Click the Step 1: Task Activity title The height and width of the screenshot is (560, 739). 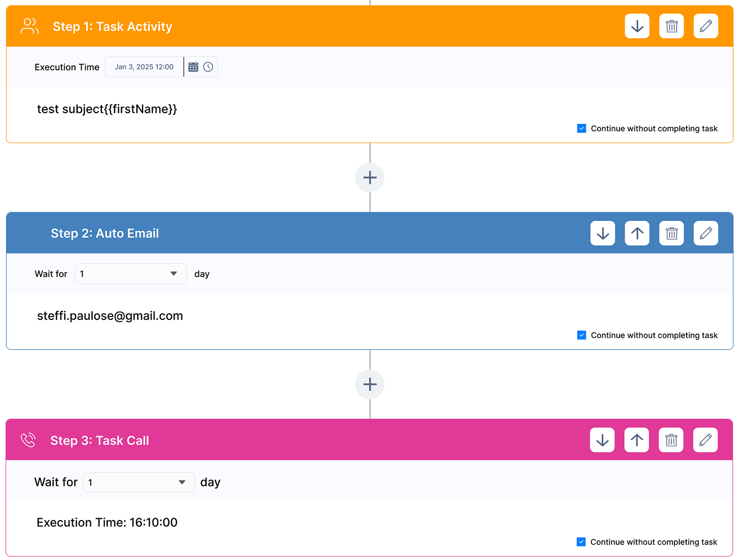(x=113, y=26)
